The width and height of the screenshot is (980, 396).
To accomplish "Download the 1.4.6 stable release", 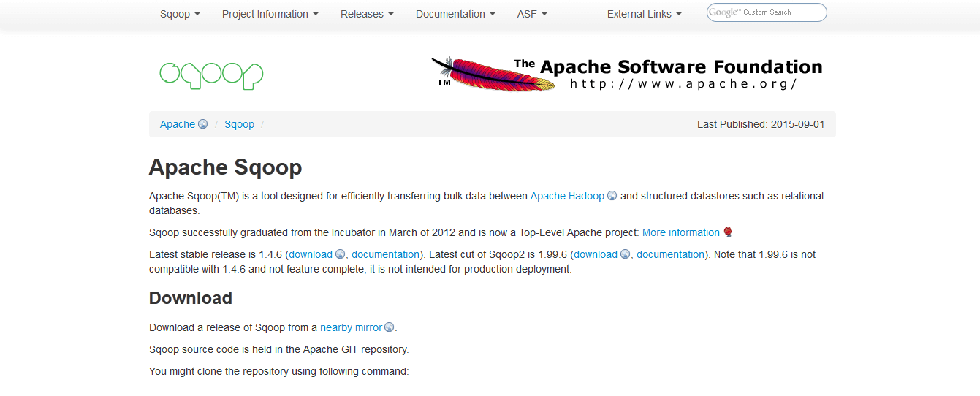I will tap(311, 254).
